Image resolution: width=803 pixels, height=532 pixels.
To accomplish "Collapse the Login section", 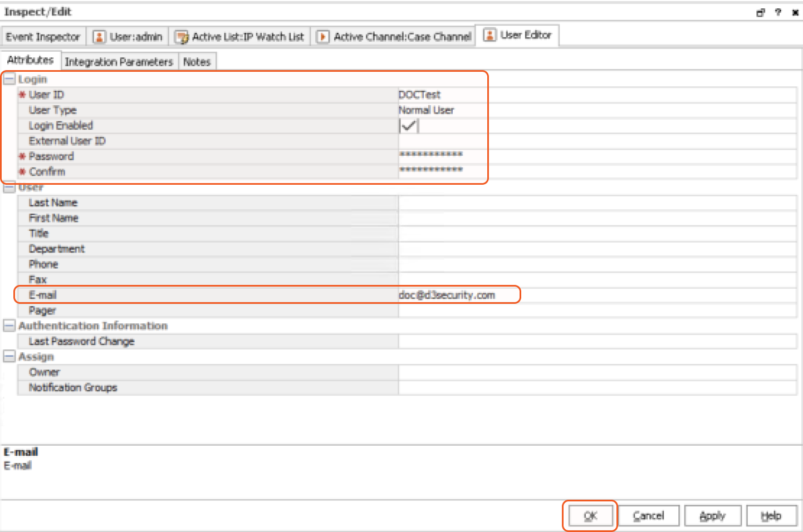I will [x=9, y=80].
